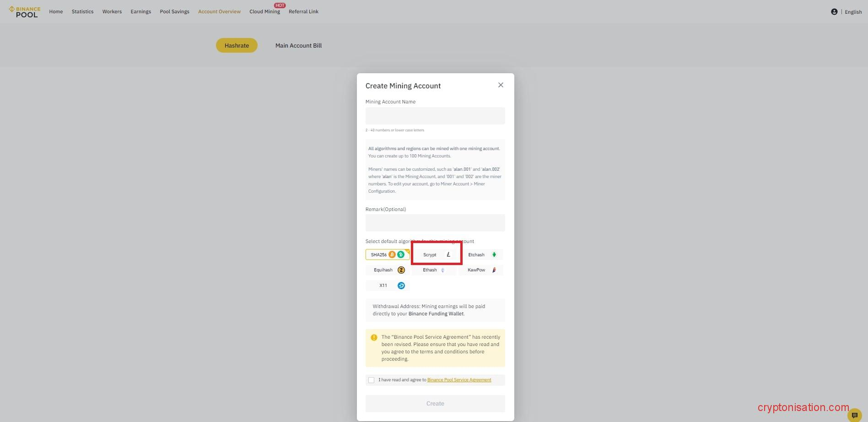Choose the KawPow algorithm option
The width and height of the screenshot is (868, 422).
point(481,270)
